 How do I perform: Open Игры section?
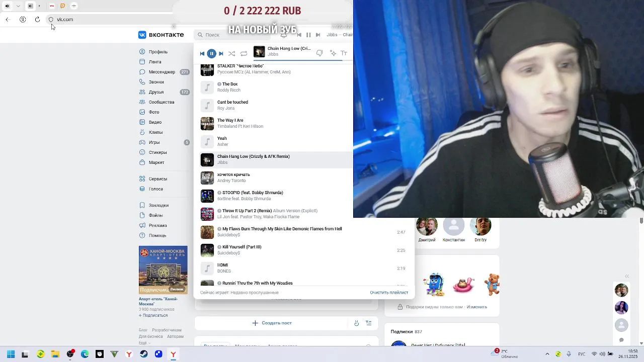[154, 142]
